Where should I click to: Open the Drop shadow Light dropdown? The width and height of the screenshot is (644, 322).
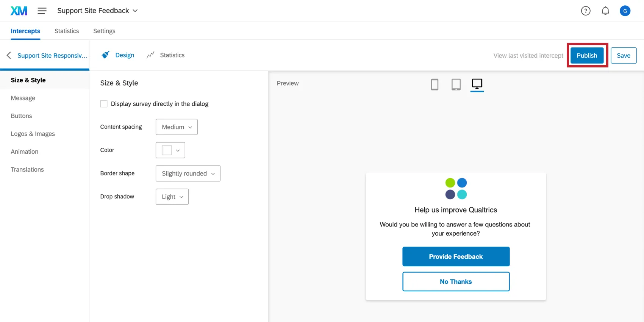pyautogui.click(x=172, y=197)
